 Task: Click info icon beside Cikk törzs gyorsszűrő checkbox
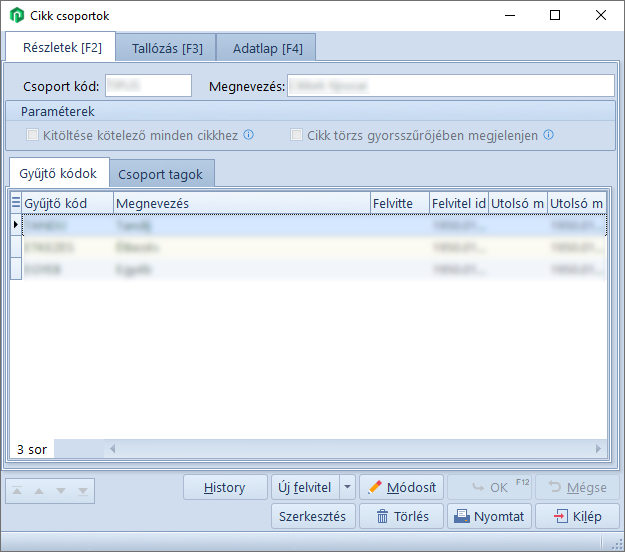click(548, 135)
